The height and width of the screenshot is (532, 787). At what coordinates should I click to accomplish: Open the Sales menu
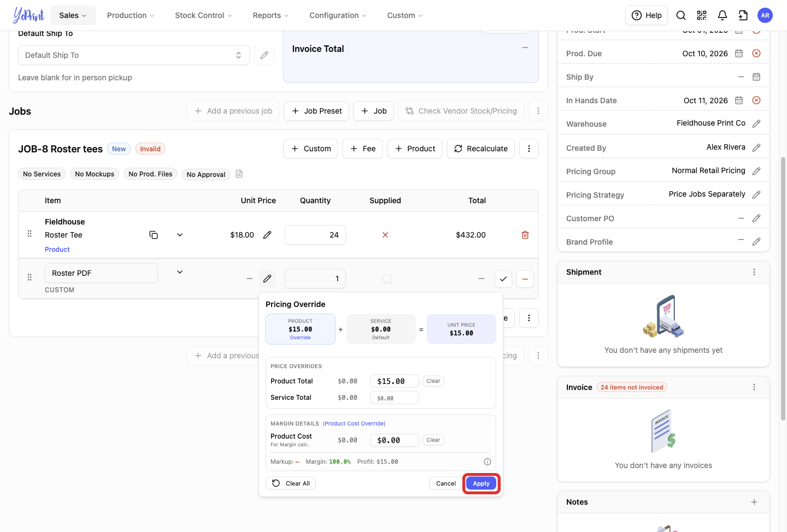[73, 15]
